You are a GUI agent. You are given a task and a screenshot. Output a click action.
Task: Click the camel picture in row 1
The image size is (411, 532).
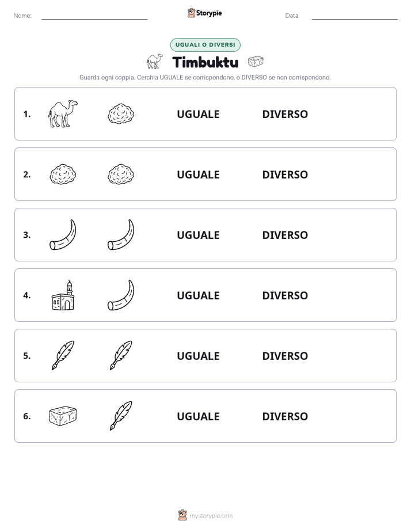point(63,113)
